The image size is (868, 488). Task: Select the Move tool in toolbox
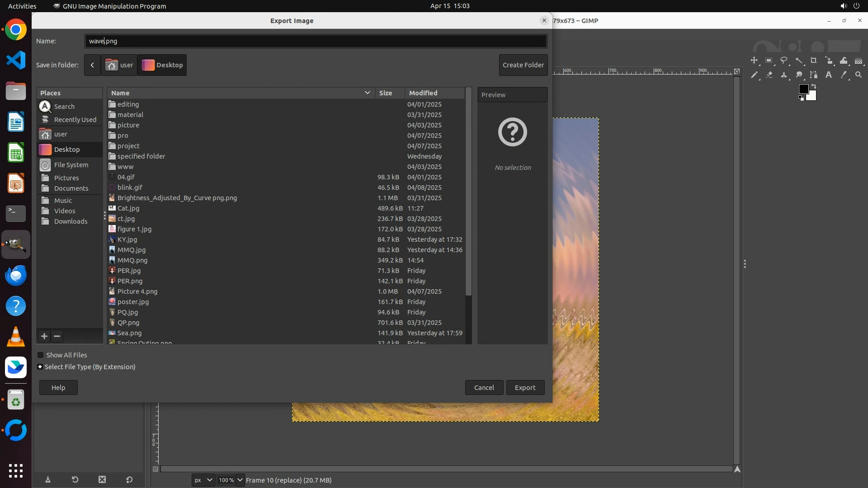[754, 61]
